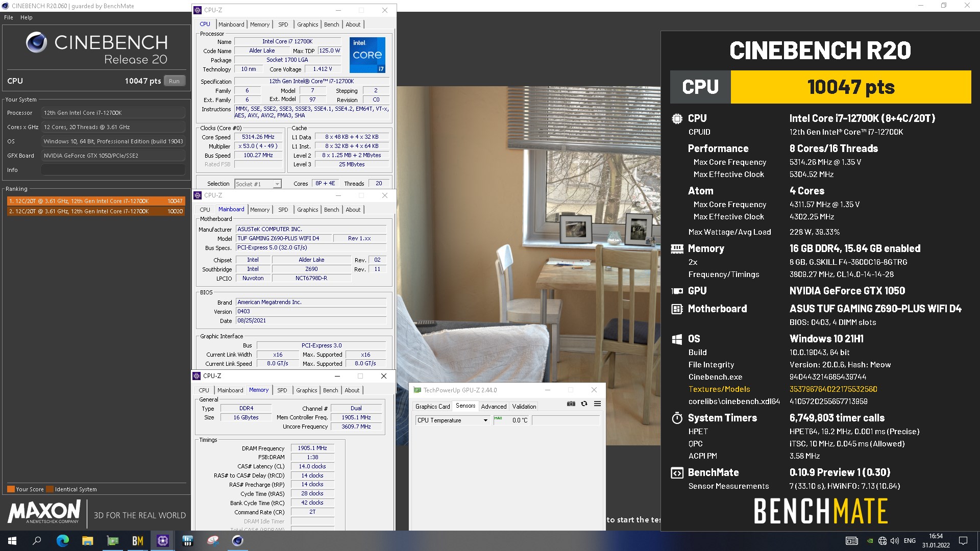This screenshot has width=980, height=551.
Task: Switch to Memory tab in top CPU-Z window
Action: (260, 24)
